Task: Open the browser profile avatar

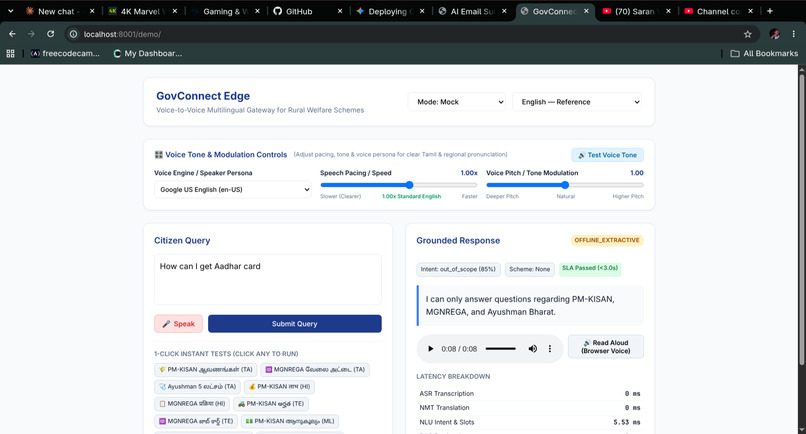Action: click(775, 34)
